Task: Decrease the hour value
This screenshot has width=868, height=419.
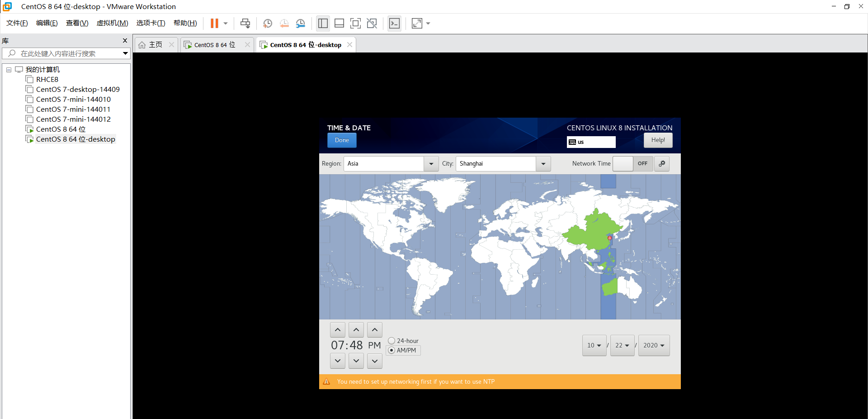Action: point(338,361)
